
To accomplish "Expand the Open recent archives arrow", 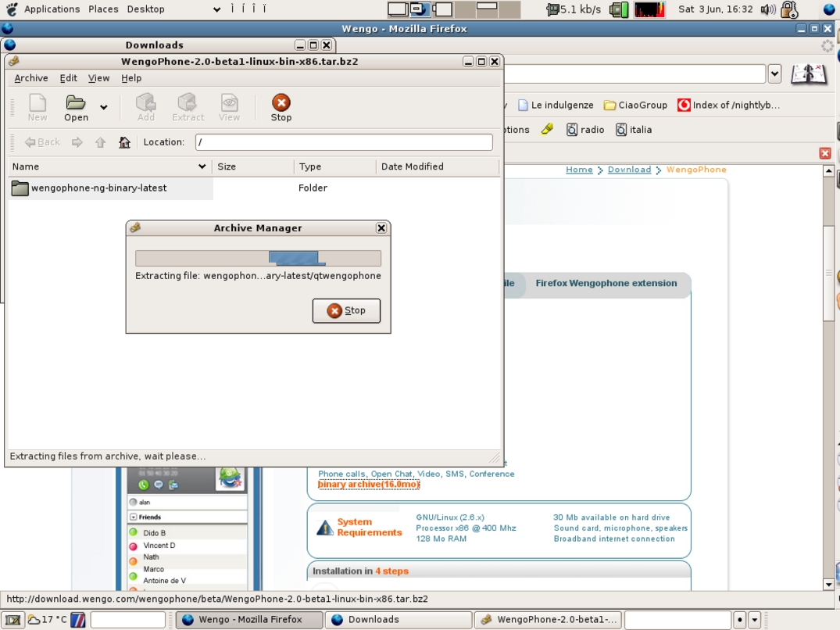I will [103, 107].
